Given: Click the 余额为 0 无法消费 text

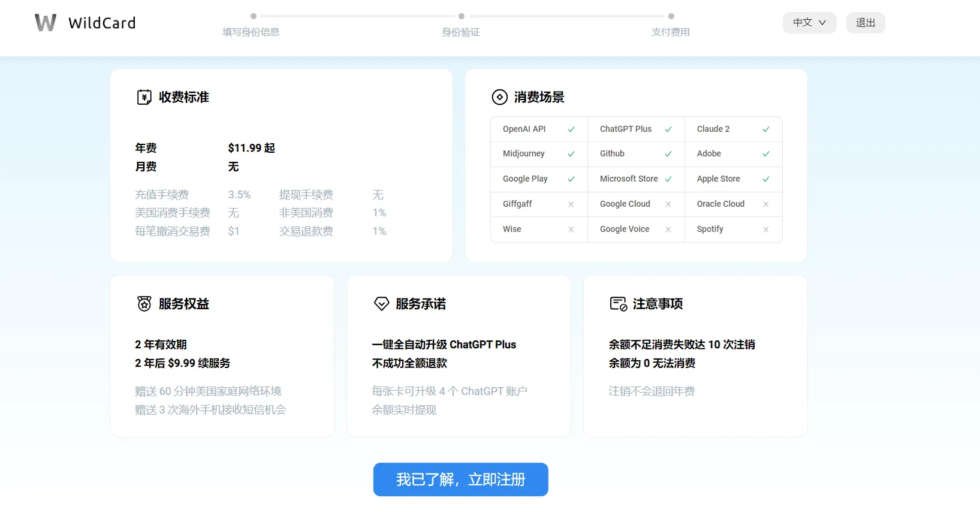Looking at the screenshot, I should click(x=652, y=363).
